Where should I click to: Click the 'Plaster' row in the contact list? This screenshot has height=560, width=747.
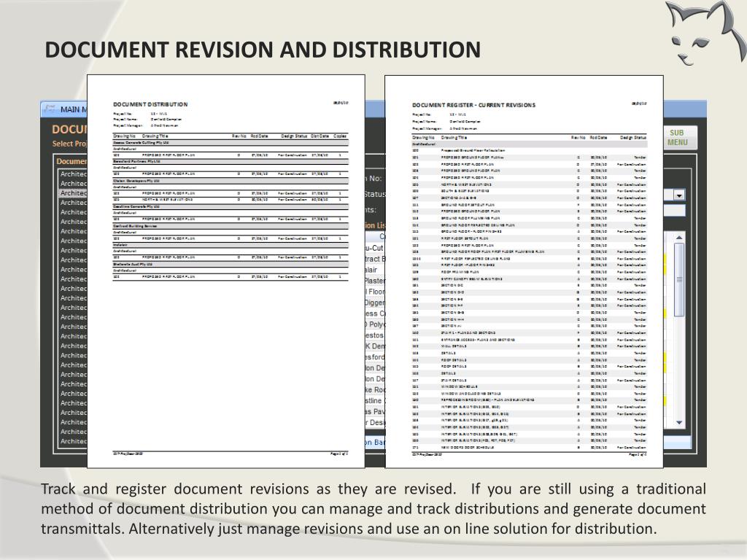click(x=375, y=281)
